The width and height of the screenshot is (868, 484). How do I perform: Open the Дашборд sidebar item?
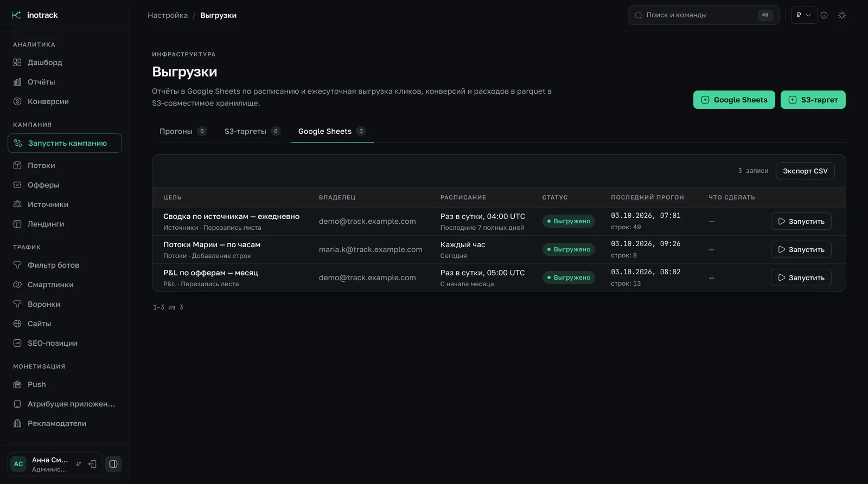coord(65,62)
